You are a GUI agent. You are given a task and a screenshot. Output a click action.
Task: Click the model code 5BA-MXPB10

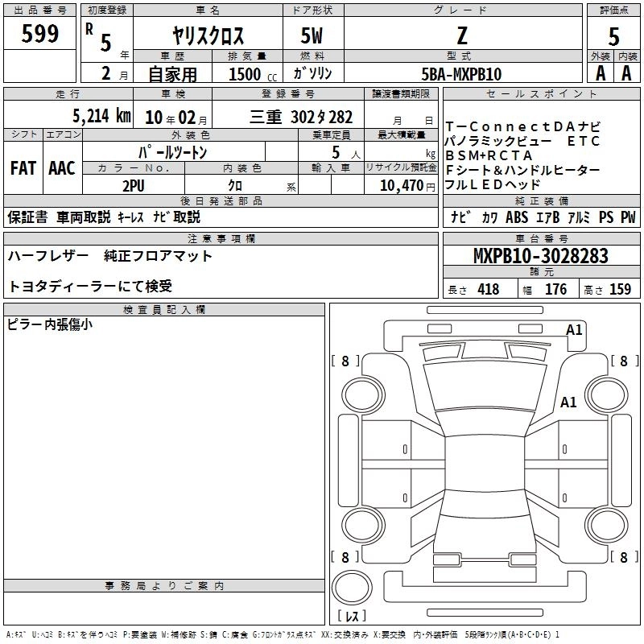pos(462,74)
